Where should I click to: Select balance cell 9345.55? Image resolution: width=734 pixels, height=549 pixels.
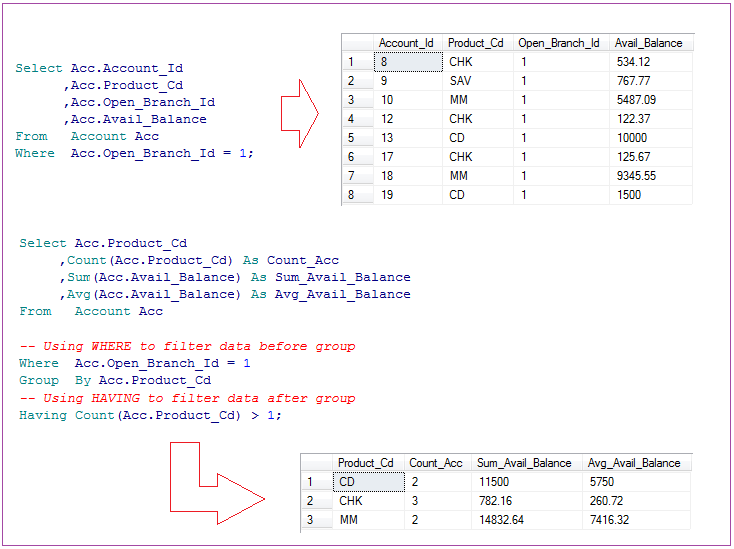click(x=651, y=176)
